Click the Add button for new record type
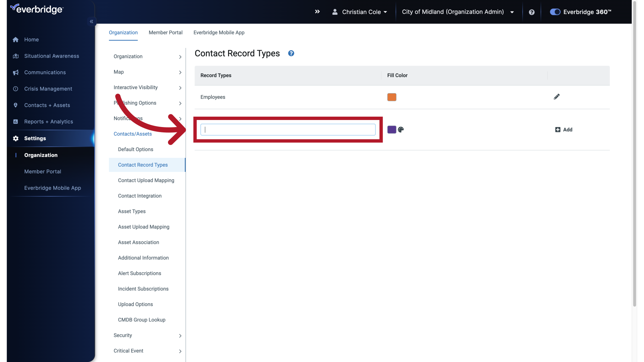Image resolution: width=644 pixels, height=362 pixels. (x=564, y=129)
